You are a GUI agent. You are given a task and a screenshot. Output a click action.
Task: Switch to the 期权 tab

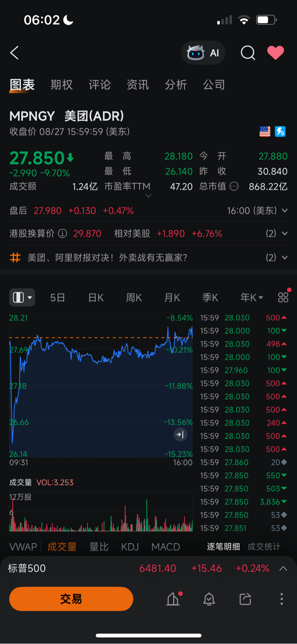pos(61,85)
